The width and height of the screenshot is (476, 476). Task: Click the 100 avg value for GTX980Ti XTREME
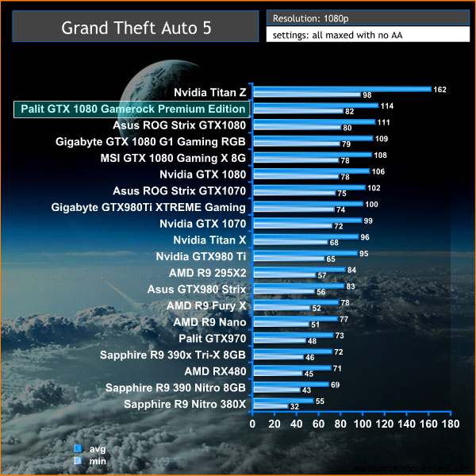tap(371, 205)
